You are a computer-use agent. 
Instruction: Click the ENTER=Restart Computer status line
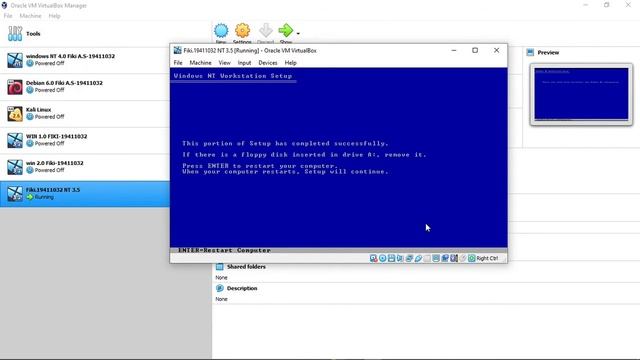click(224, 250)
